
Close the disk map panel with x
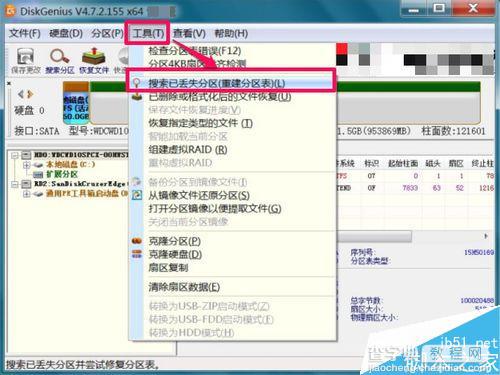point(9,83)
